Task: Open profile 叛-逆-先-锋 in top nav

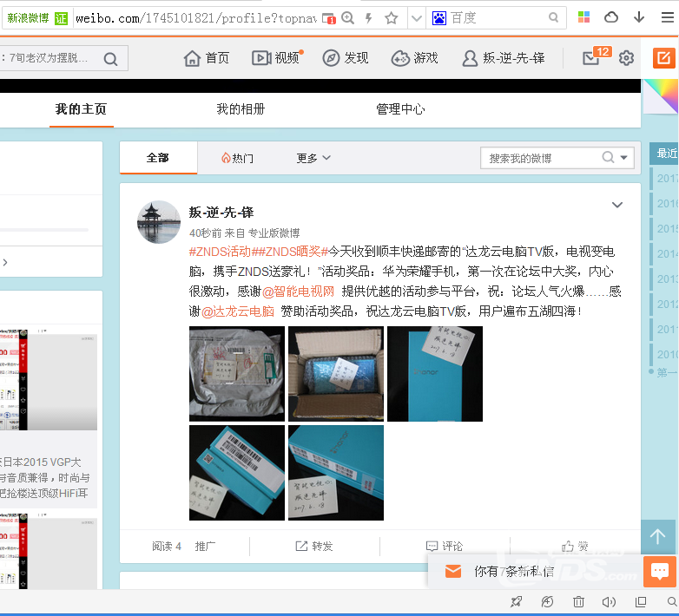Action: [504, 58]
